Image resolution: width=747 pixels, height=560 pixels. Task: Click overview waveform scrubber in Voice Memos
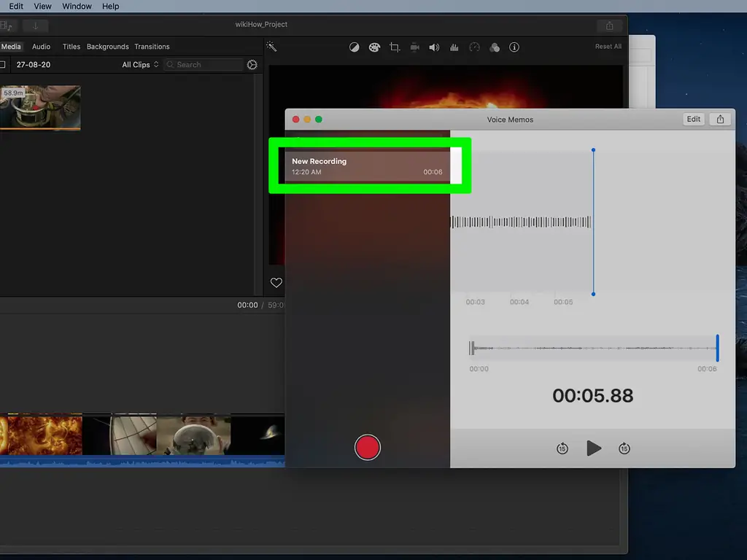point(592,348)
